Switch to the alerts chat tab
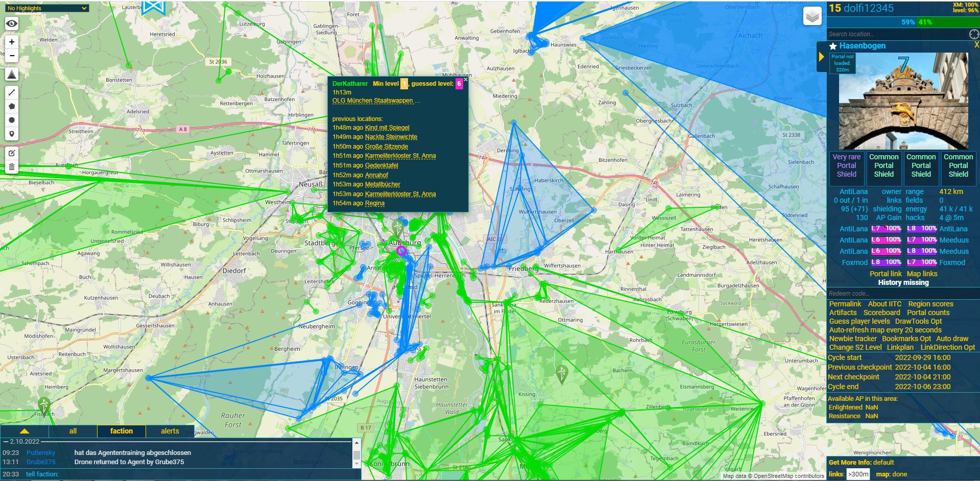The width and height of the screenshot is (980, 481). (x=170, y=431)
